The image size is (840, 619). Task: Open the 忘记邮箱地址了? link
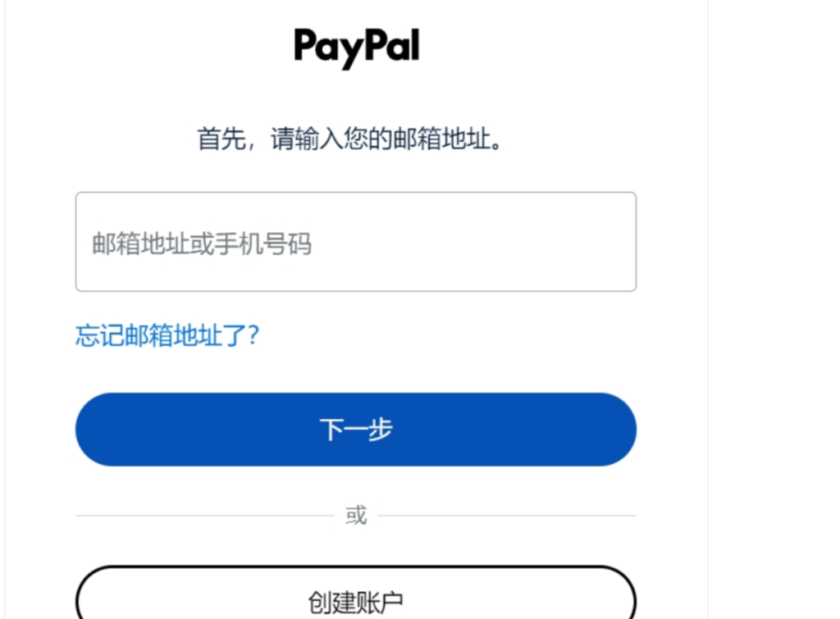[x=167, y=336]
